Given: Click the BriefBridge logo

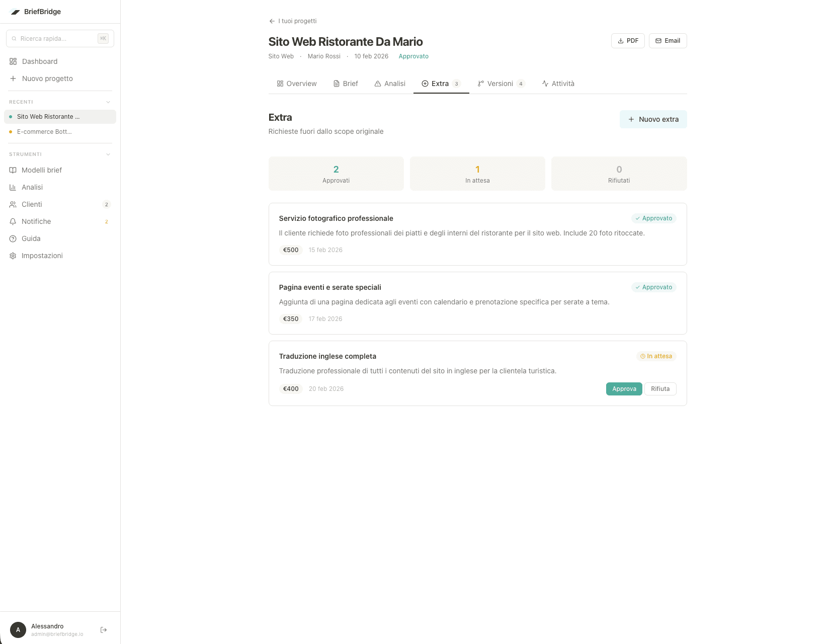Looking at the screenshot, I should pyautogui.click(x=15, y=11).
